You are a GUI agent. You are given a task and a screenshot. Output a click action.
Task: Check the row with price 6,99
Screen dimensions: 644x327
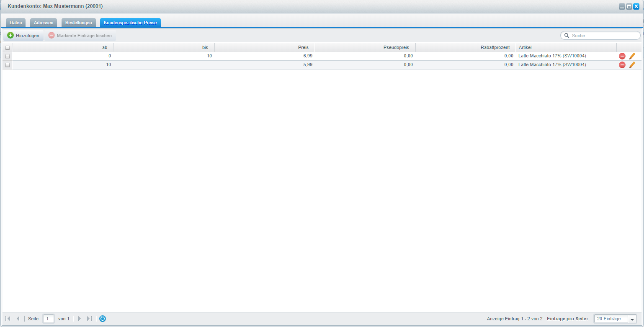8,56
